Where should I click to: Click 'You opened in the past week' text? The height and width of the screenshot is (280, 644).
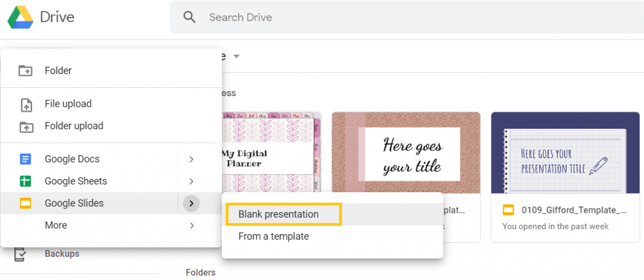(x=555, y=226)
